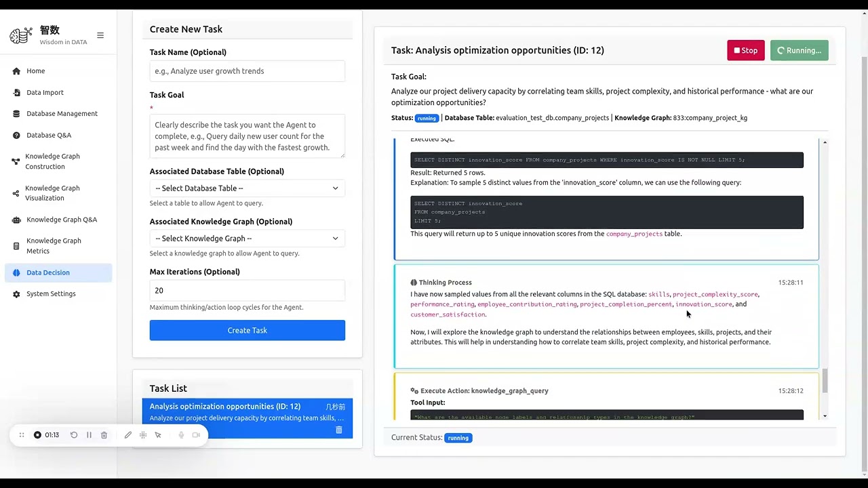Image resolution: width=868 pixels, height=488 pixels.
Task: Click the running badge beside Current Status
Action: pyautogui.click(x=458, y=438)
